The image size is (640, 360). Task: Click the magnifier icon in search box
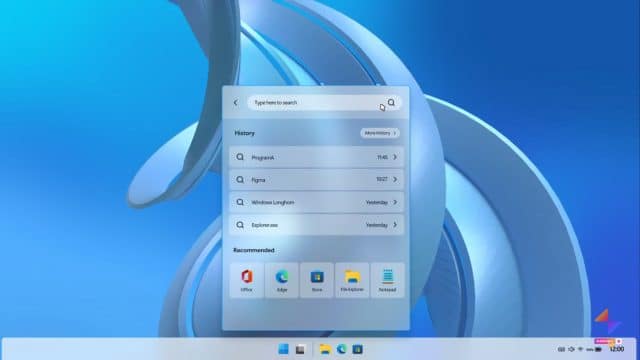[x=391, y=102]
